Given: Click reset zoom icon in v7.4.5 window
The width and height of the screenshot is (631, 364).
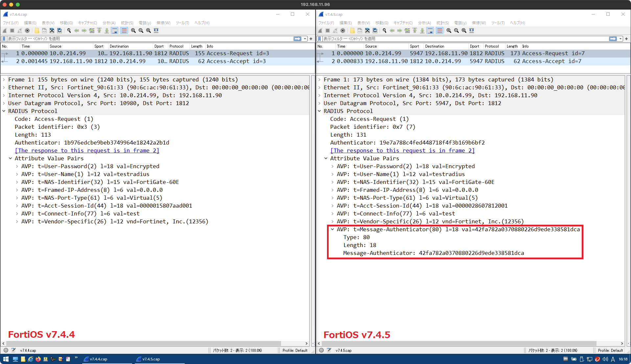Looking at the screenshot, I should pos(464,31).
